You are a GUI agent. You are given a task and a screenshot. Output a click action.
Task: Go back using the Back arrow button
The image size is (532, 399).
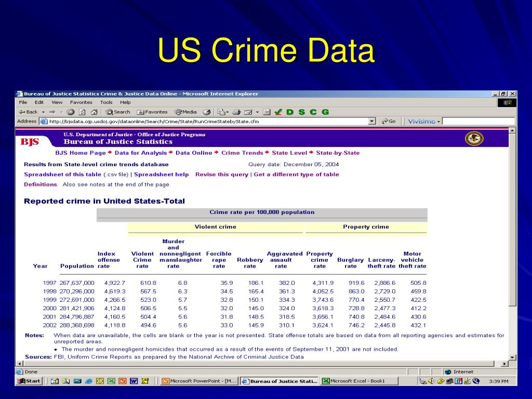pyautogui.click(x=28, y=112)
